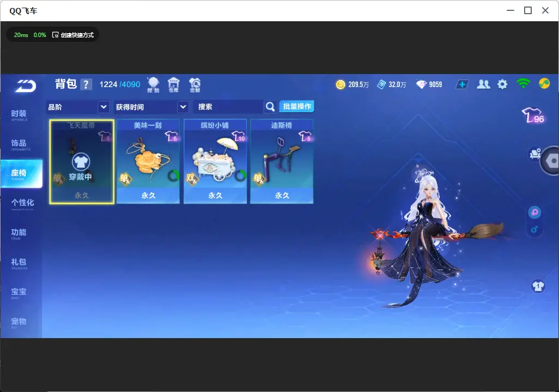
Task: Click the 0.0% packet loss indicator
Action: [x=40, y=35]
